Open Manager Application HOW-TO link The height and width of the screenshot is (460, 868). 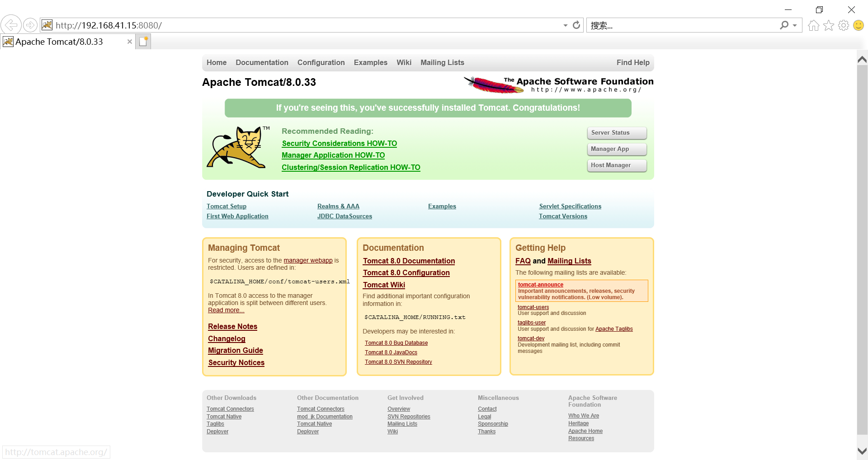coord(333,155)
